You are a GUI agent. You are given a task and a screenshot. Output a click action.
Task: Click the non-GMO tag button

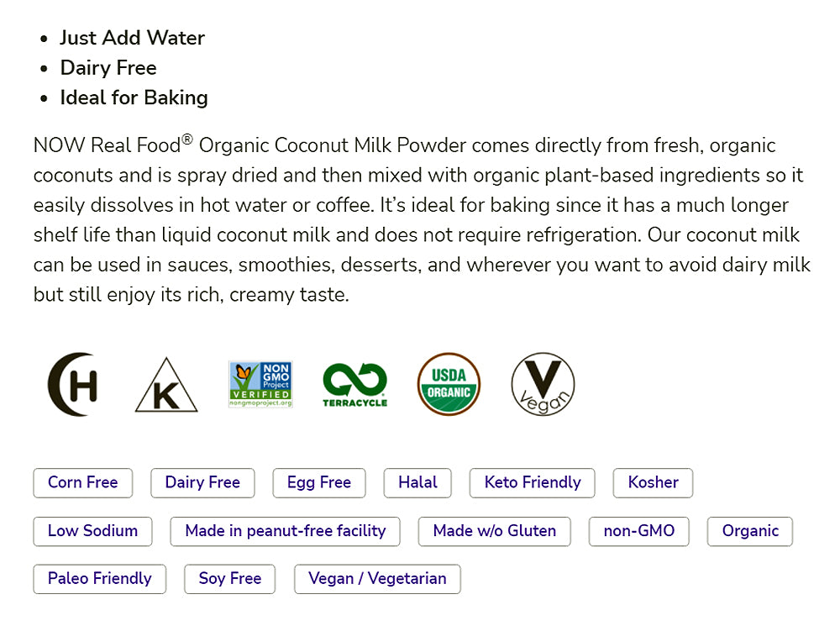(639, 531)
